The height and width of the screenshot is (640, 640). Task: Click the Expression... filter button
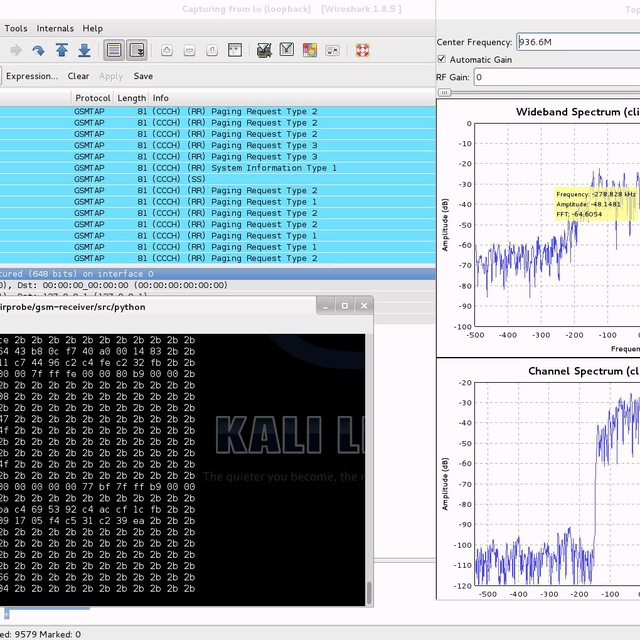tap(32, 76)
